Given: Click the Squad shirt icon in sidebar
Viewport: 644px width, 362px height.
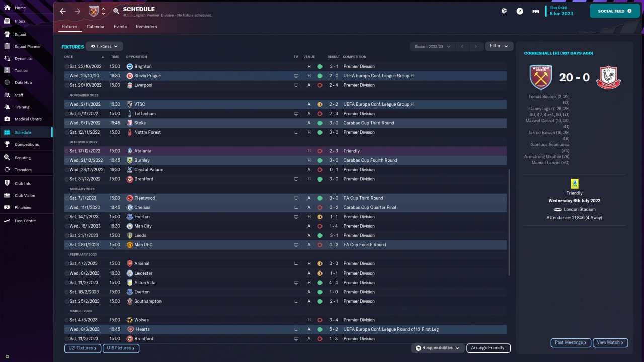Looking at the screenshot, I should coord(7,35).
